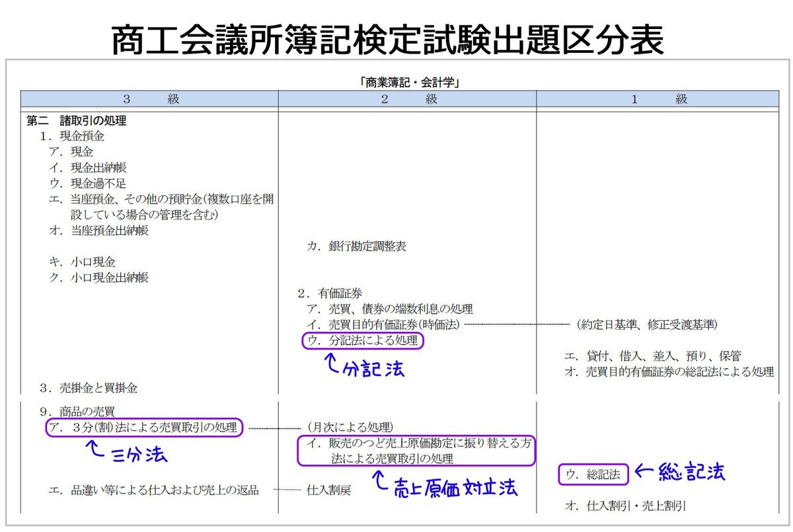Select the entry "オ.当座預金出納帳"

point(98,231)
